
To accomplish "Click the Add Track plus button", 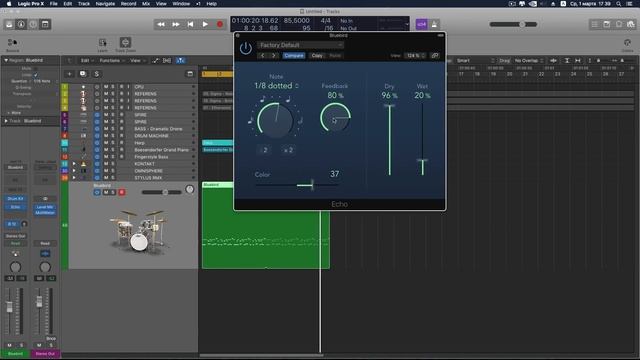I will pos(69,74).
